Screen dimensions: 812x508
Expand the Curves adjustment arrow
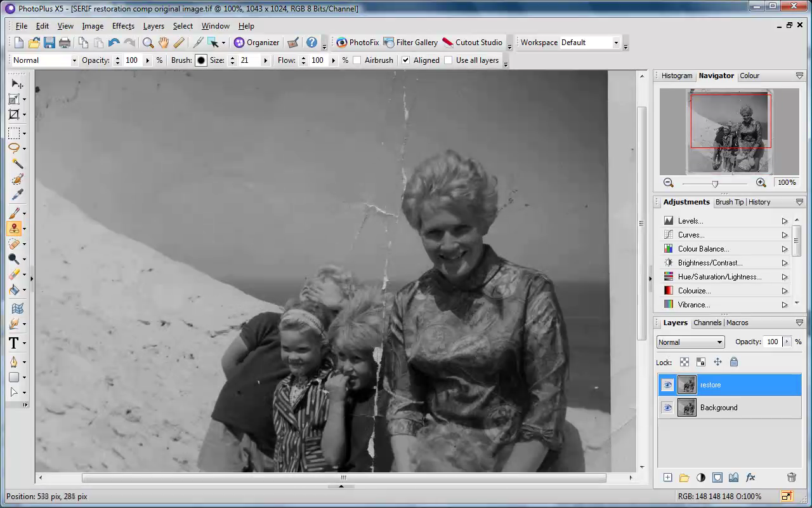point(785,235)
